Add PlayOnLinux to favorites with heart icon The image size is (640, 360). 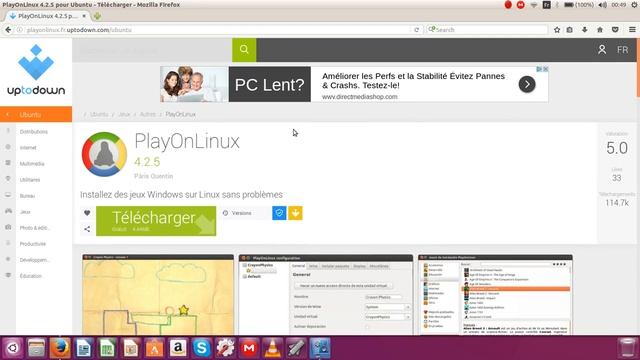pos(87,213)
